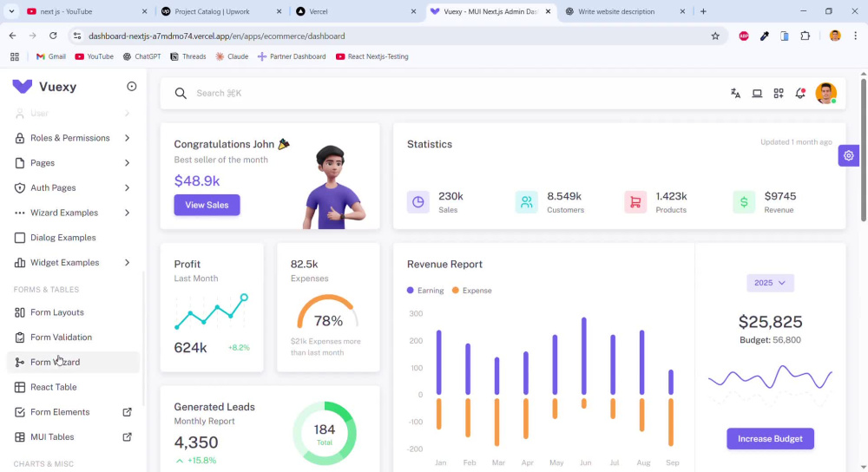This screenshot has height=472, width=868.
Task: Open React Nextjs-Testing bookmark
Action: pyautogui.click(x=372, y=56)
